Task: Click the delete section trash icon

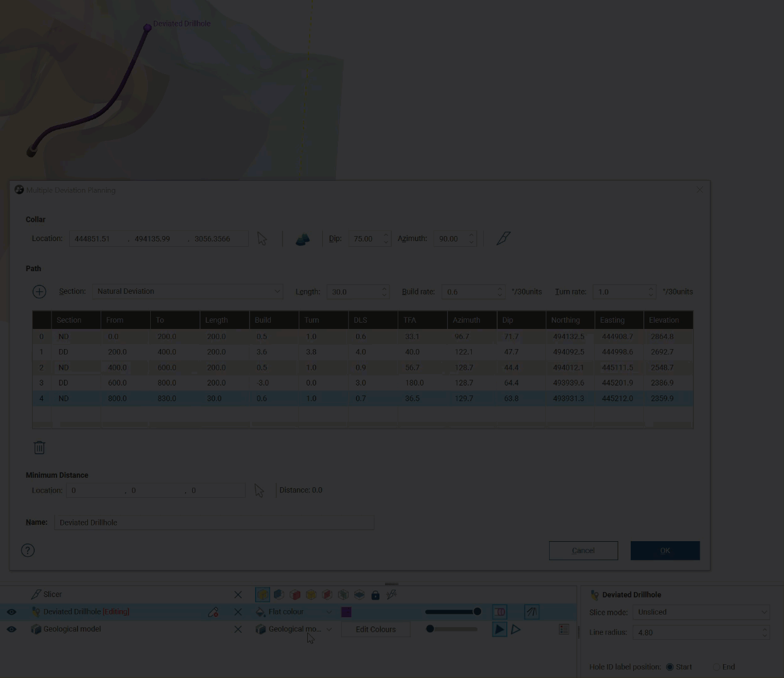Action: [39, 448]
